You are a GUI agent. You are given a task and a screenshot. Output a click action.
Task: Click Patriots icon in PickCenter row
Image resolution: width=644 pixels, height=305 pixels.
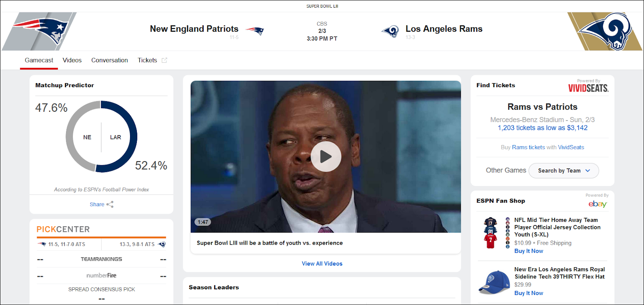point(42,244)
